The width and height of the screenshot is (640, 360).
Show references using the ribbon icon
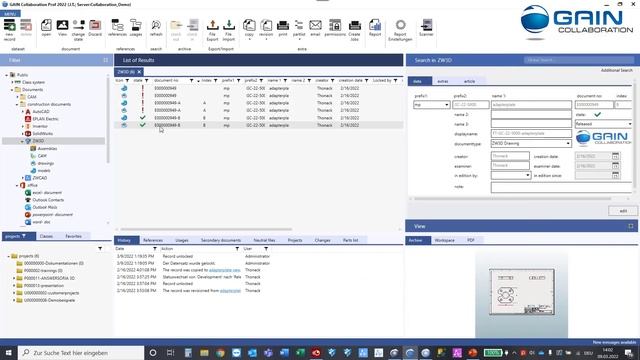pyautogui.click(x=118, y=28)
